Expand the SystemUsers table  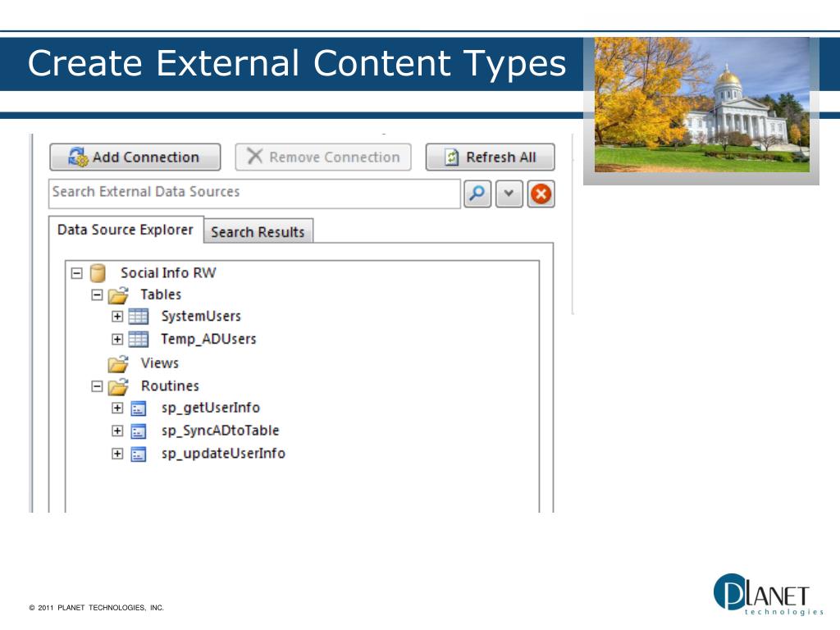coord(117,317)
